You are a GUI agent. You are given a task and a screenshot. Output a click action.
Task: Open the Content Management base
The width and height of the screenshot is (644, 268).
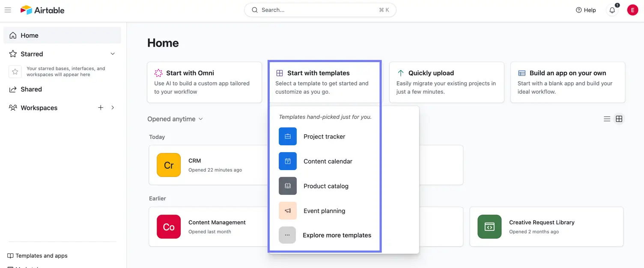pos(209,227)
